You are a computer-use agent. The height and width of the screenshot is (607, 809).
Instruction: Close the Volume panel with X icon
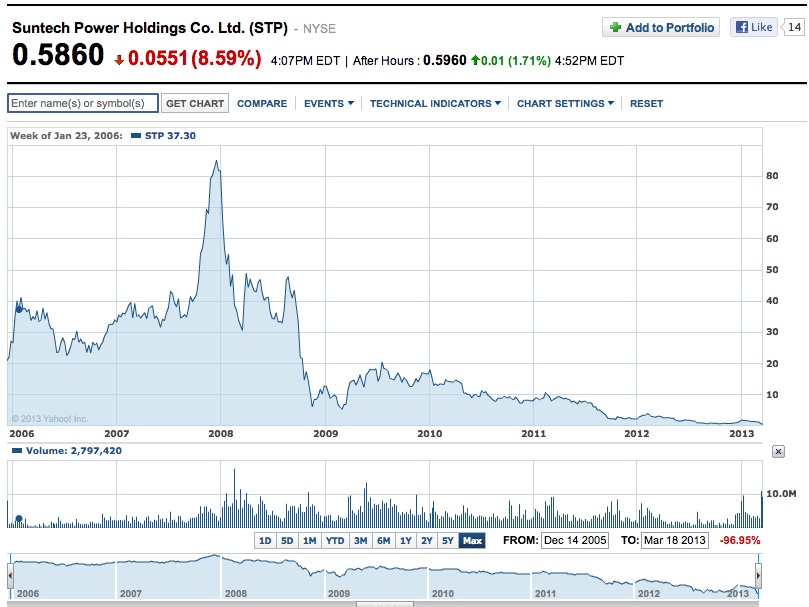click(779, 452)
